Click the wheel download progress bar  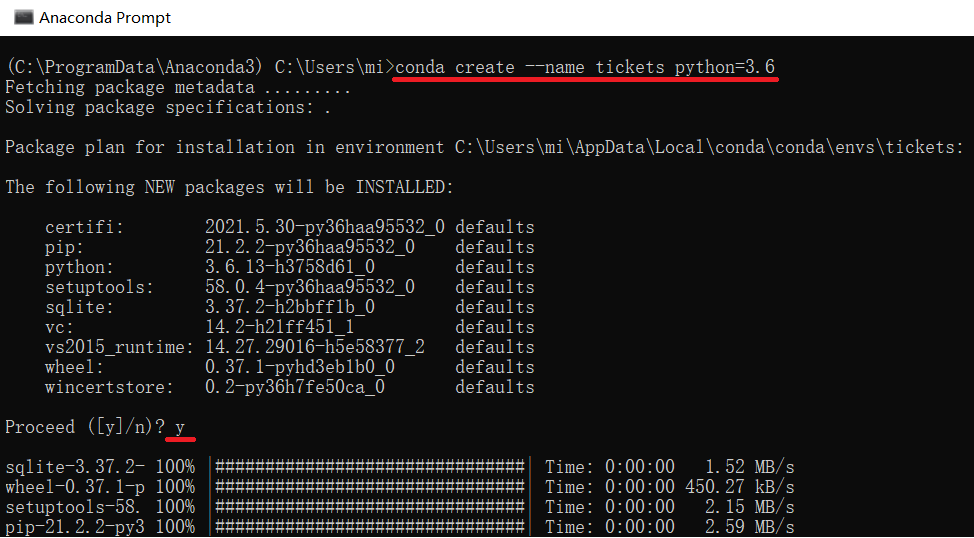369,487
